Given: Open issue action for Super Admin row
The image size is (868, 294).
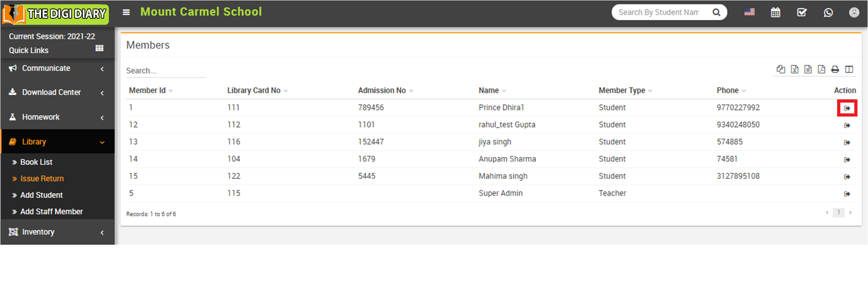Looking at the screenshot, I should (x=847, y=194).
